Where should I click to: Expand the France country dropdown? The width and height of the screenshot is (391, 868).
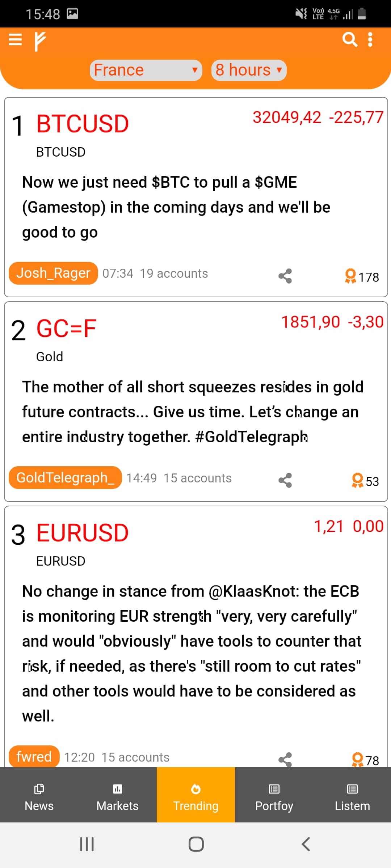(x=146, y=70)
